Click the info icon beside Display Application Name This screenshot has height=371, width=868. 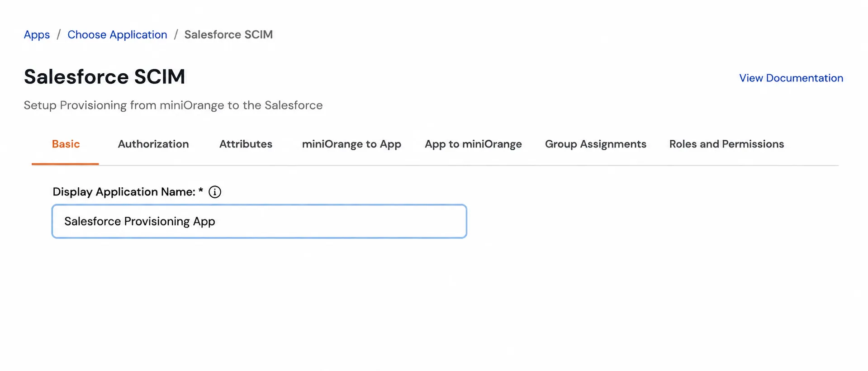tap(215, 192)
